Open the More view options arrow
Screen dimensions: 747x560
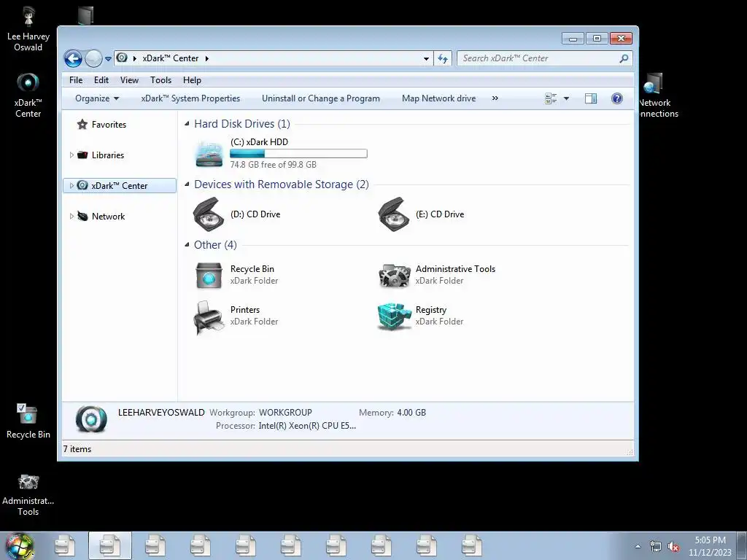(566, 98)
